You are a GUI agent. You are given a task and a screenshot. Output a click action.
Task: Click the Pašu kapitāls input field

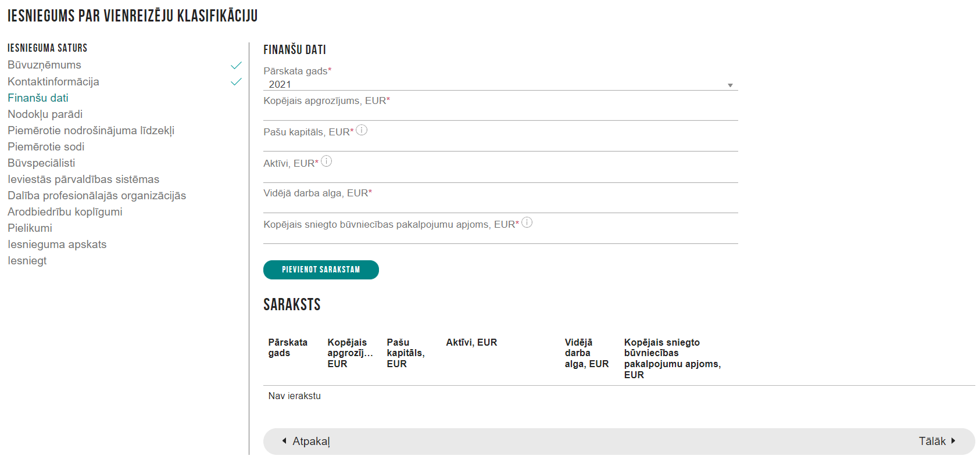point(500,145)
